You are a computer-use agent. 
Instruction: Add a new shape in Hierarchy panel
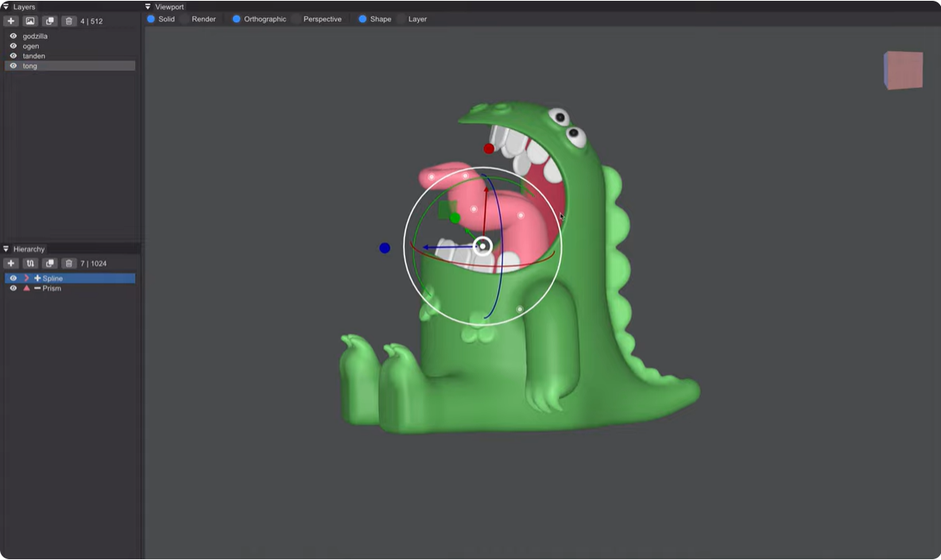pyautogui.click(x=11, y=264)
